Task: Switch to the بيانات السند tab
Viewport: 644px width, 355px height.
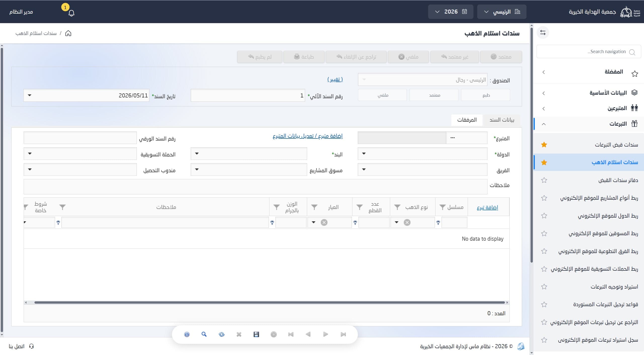Action: click(502, 120)
